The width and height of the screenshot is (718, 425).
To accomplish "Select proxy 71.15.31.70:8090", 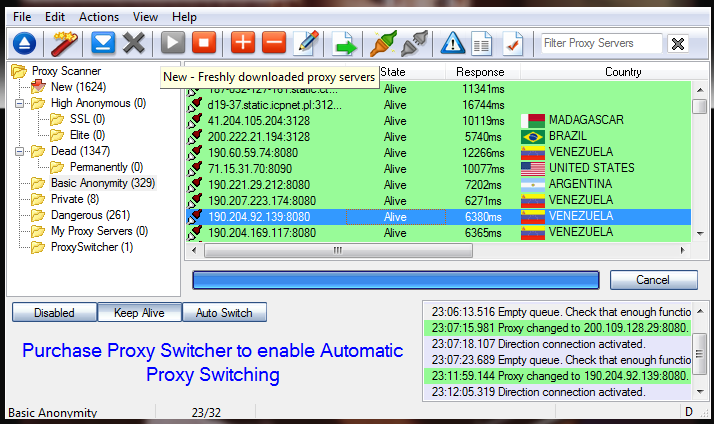I will pos(439,169).
